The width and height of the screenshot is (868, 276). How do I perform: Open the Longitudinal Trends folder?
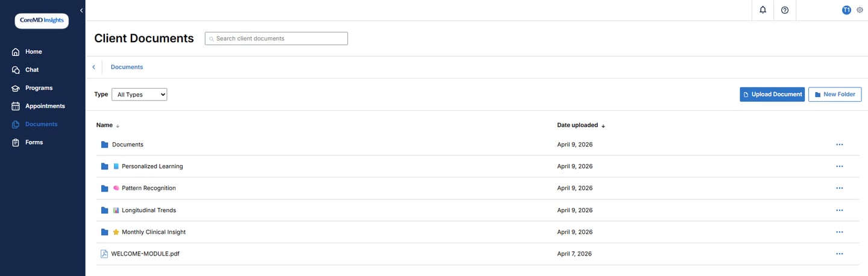tap(148, 210)
